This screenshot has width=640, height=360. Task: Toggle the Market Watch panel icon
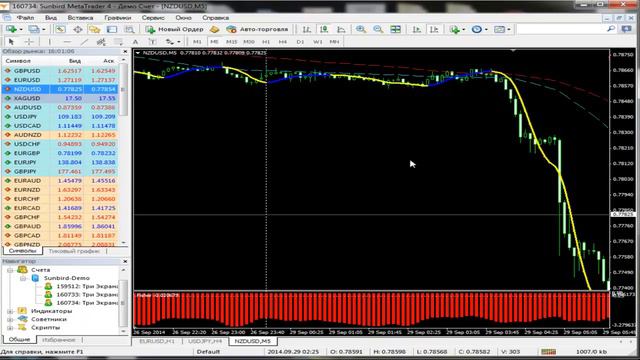pyautogui.click(x=60, y=29)
